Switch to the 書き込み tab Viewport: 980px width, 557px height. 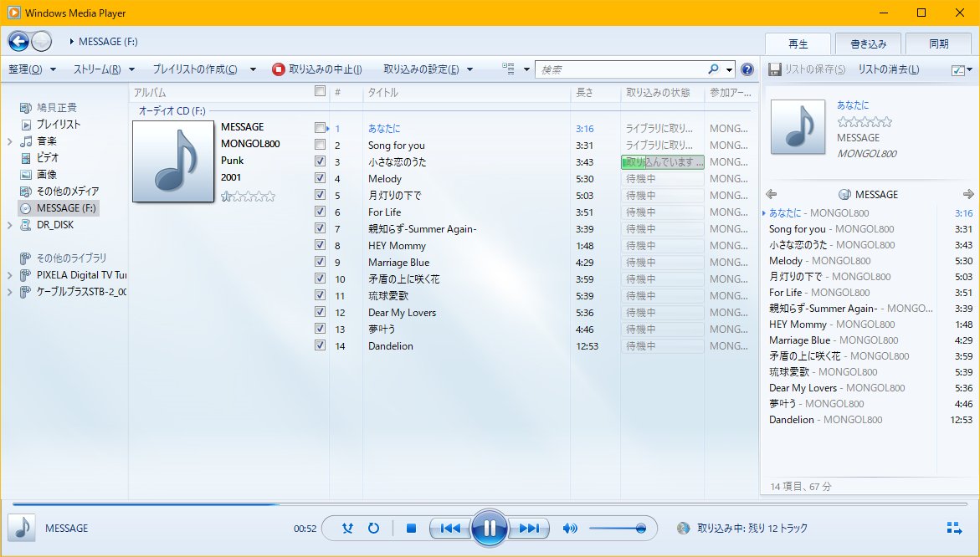click(869, 43)
